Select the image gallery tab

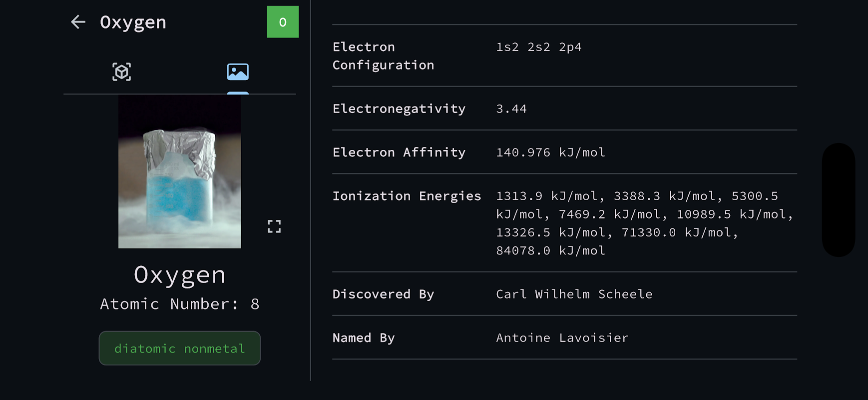click(x=238, y=72)
